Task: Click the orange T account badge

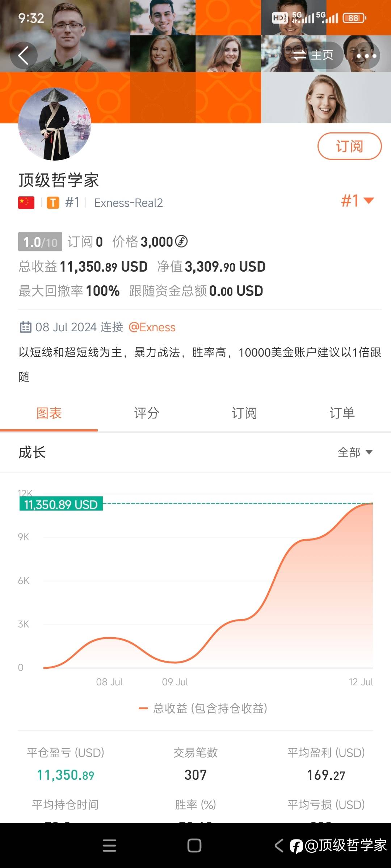Action: coord(53,203)
